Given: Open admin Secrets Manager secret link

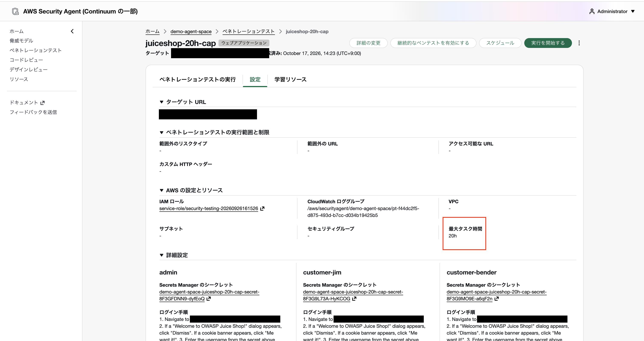Looking at the screenshot, I should coord(209,295).
